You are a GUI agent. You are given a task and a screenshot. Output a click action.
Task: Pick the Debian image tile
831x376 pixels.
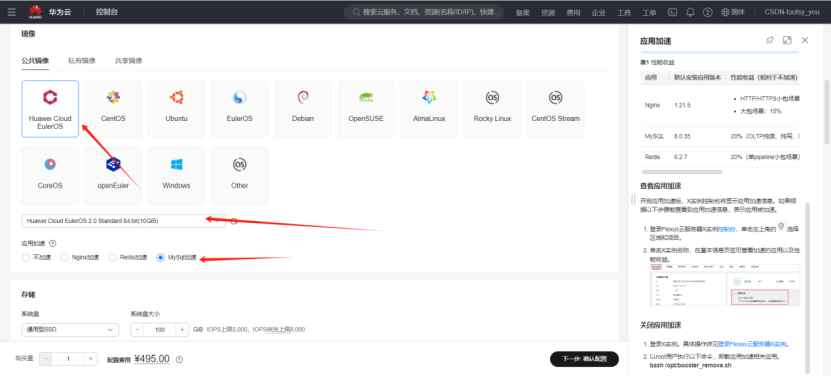pyautogui.click(x=303, y=109)
